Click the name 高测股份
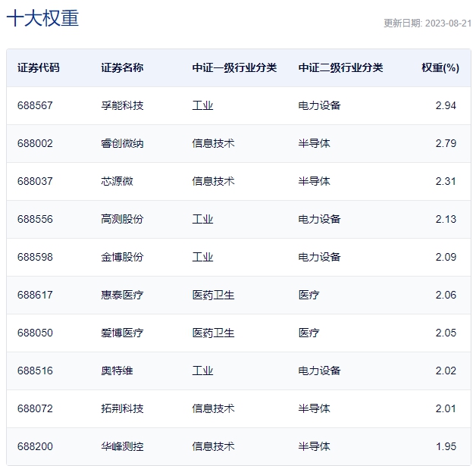 click(122, 219)
